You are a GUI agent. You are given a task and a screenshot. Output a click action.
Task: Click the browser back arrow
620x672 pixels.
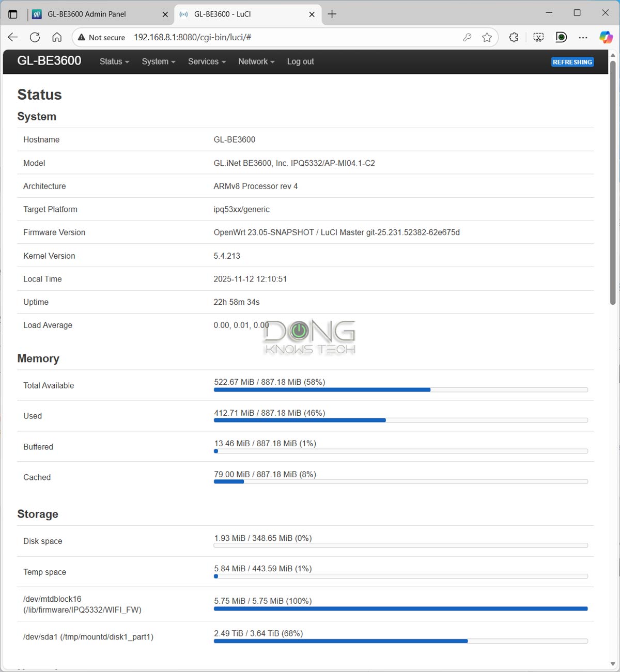[x=13, y=37]
